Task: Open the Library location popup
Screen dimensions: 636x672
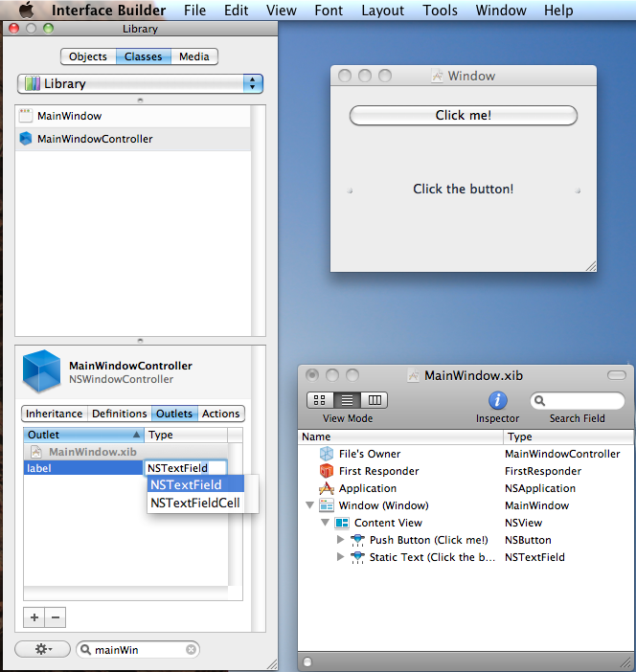Action: pyautogui.click(x=140, y=83)
